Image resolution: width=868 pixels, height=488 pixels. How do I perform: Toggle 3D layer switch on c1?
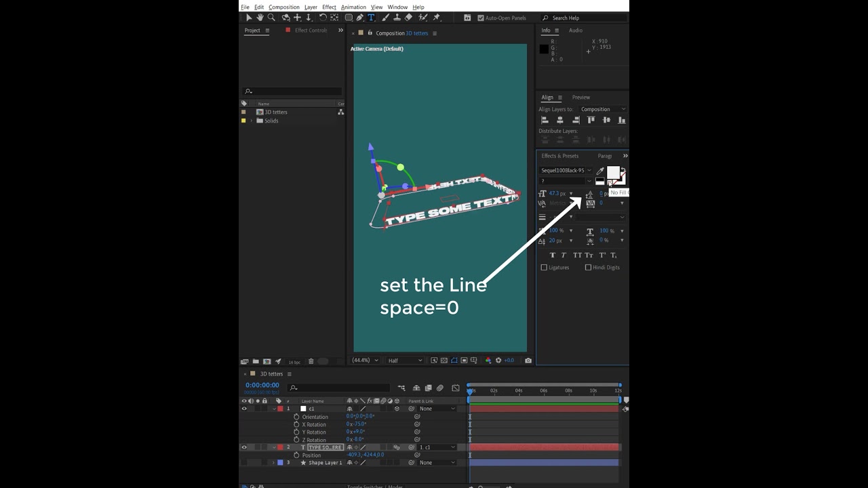click(397, 409)
